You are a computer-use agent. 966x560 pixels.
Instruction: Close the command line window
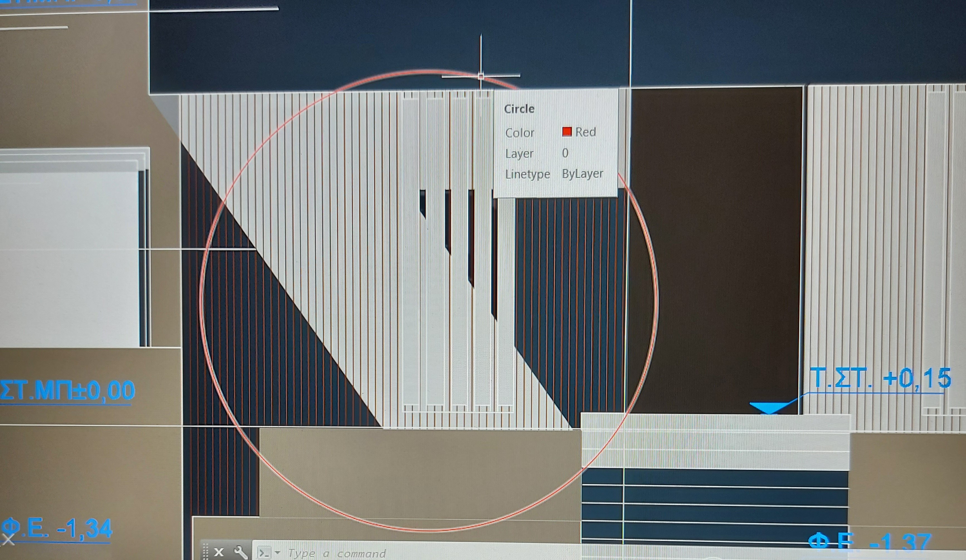click(219, 552)
